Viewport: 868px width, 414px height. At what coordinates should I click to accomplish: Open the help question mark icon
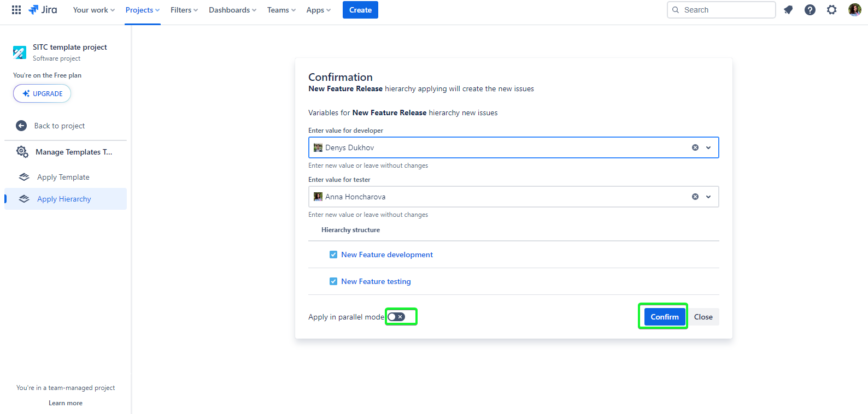[x=810, y=10]
